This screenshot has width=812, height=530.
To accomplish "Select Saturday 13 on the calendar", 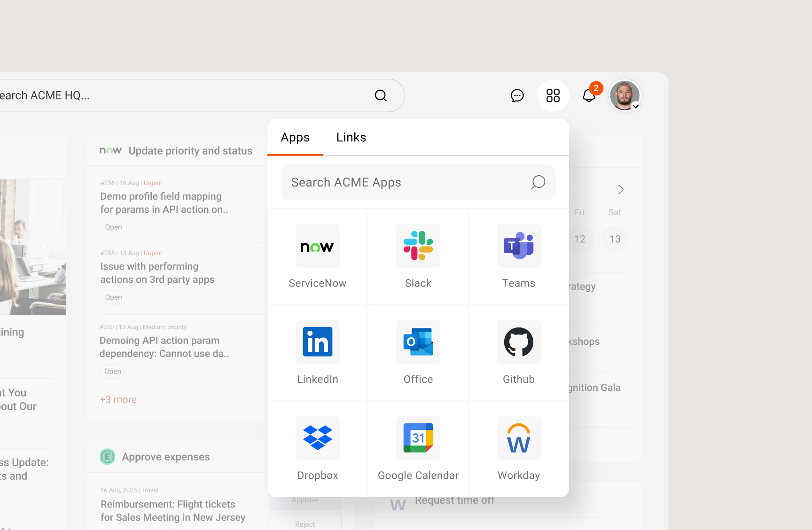I will 615,239.
